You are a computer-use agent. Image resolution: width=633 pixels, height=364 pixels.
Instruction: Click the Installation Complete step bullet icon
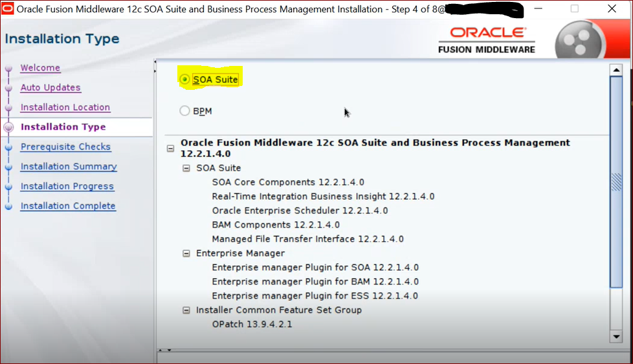tap(8, 207)
